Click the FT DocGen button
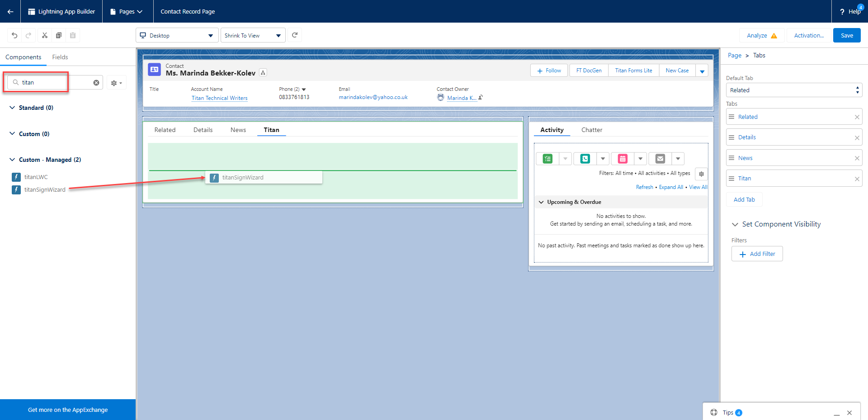 pyautogui.click(x=589, y=71)
